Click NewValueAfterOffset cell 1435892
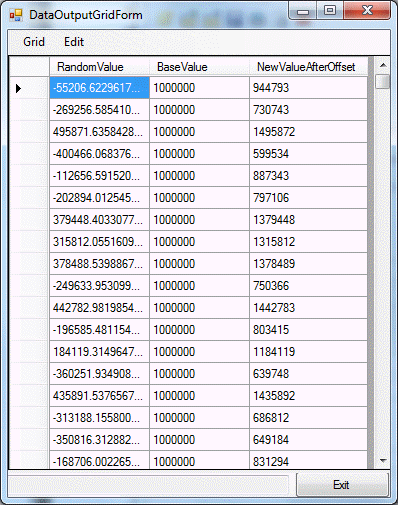This screenshot has width=398, height=505. point(309,396)
